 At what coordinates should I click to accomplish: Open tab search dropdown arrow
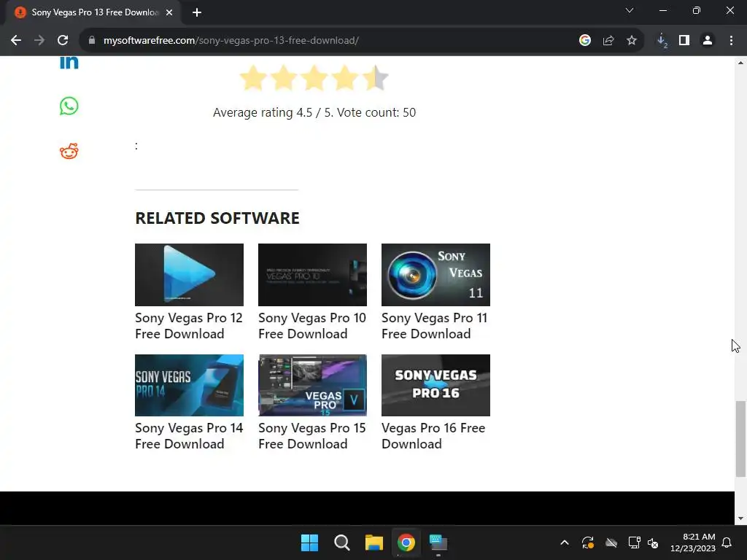click(630, 10)
